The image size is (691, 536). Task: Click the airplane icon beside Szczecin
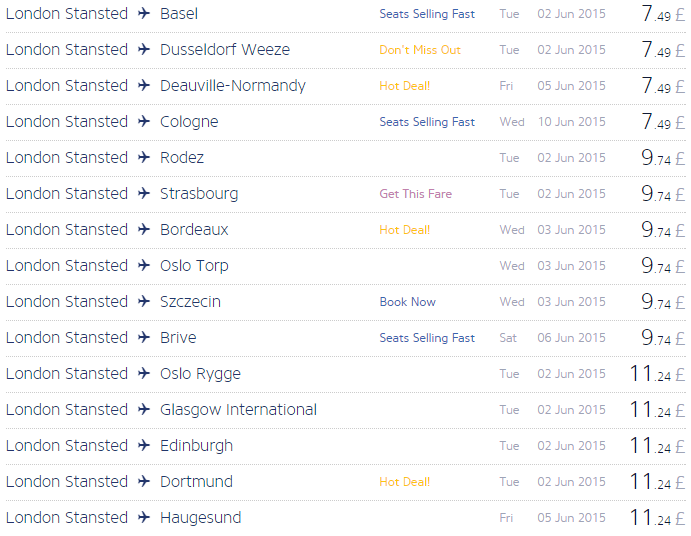(144, 302)
